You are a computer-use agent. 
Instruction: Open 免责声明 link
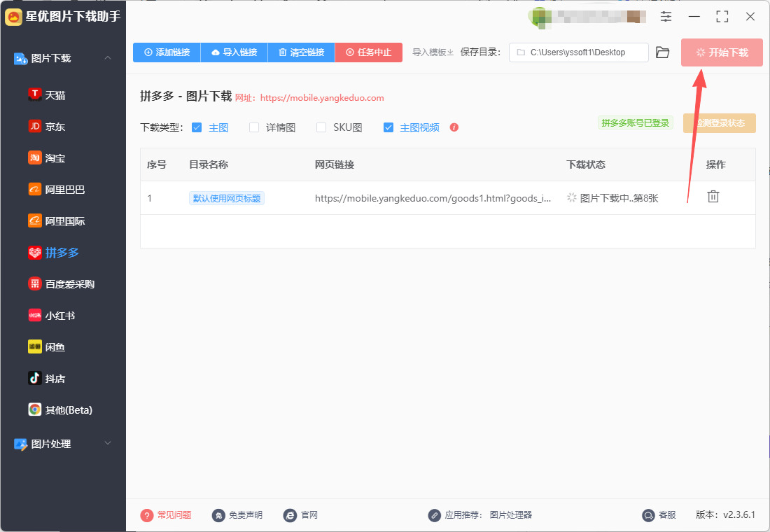[x=246, y=514]
